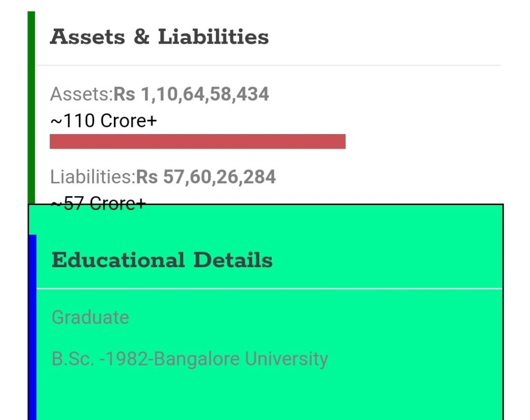Open the "Educational Details" section heading

click(162, 260)
